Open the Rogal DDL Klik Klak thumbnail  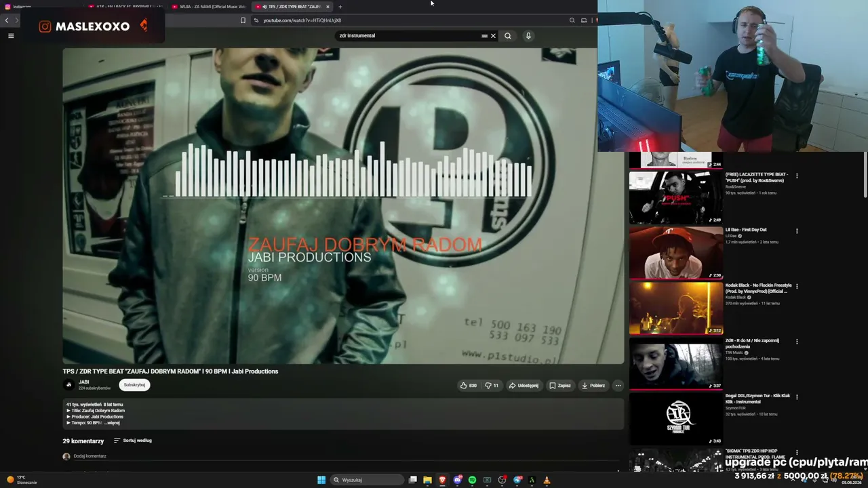tap(676, 420)
